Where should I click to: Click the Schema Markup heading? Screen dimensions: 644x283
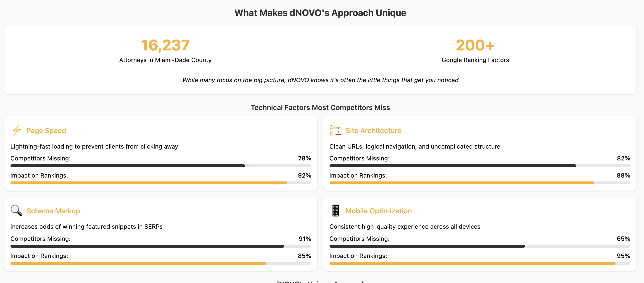tap(53, 211)
